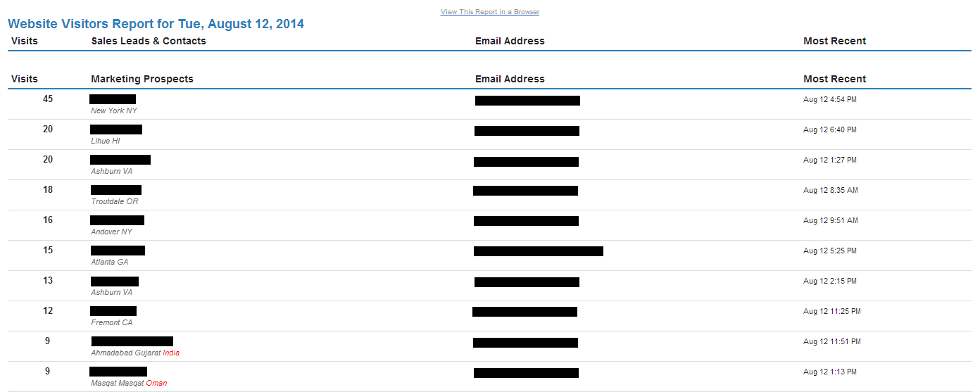Viewport: 980px width, 392px height.
Task: Open the redacted prospect name for Lihue HI
Action: [116, 129]
